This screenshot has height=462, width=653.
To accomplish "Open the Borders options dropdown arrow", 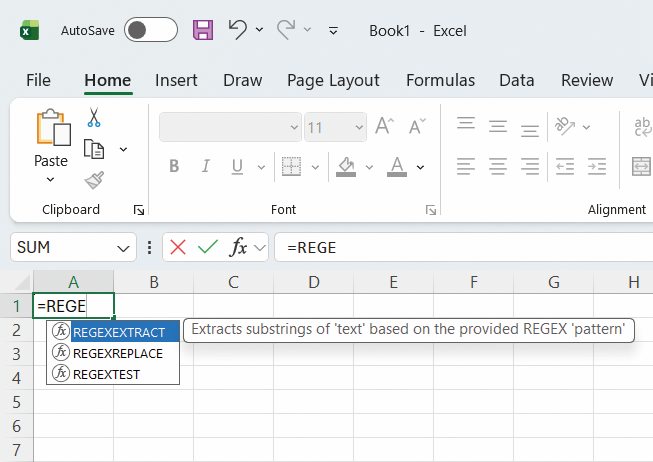I will pyautogui.click(x=315, y=167).
